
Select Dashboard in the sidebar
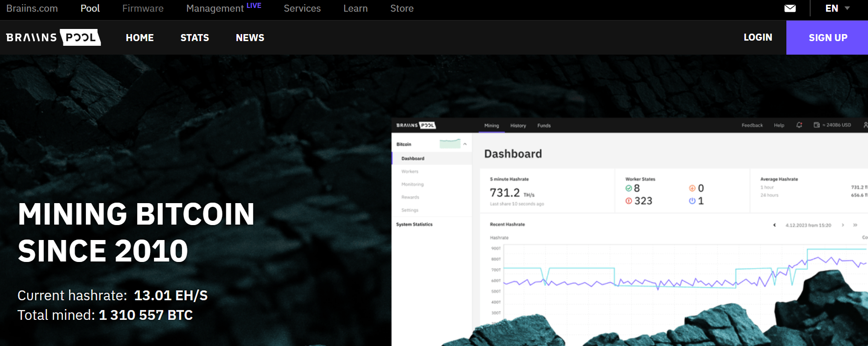coord(413,159)
